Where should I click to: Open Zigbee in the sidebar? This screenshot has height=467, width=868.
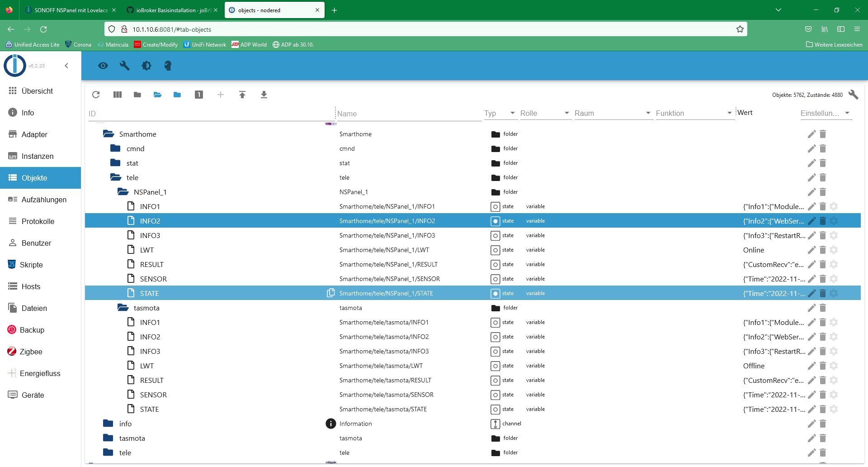pyautogui.click(x=41, y=352)
